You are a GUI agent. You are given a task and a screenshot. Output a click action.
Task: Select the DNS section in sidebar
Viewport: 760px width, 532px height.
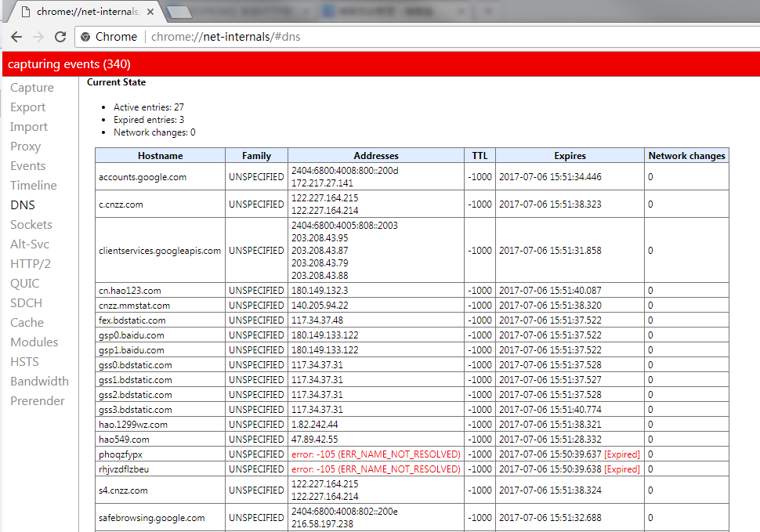(23, 205)
